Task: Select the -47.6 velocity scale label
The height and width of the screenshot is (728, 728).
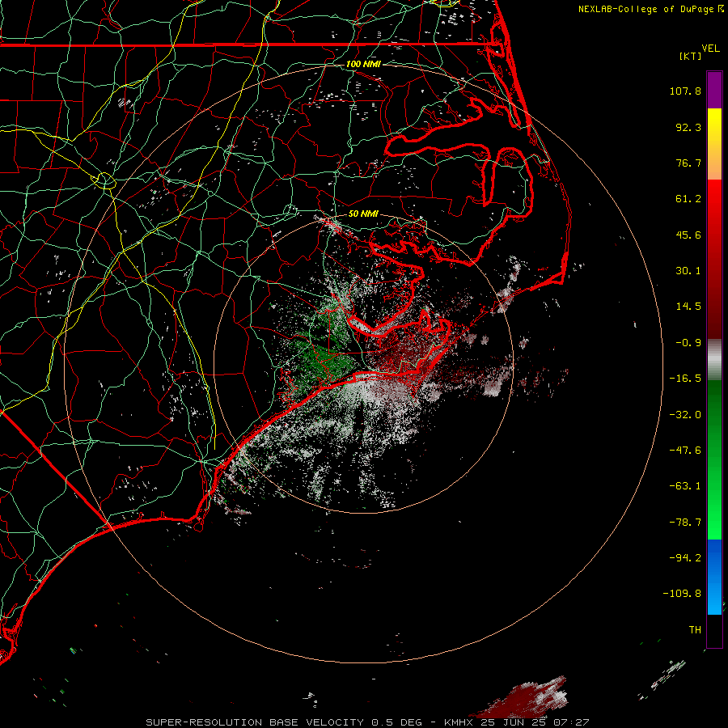Action: [x=685, y=451]
